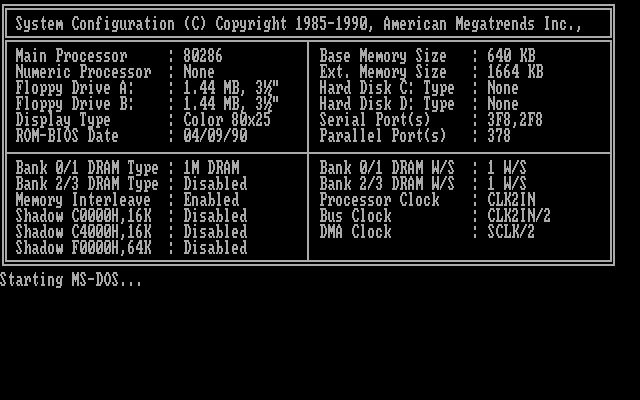Select the 'Floppy Drive B:' label
The width and height of the screenshot is (640, 400).
click(75, 104)
